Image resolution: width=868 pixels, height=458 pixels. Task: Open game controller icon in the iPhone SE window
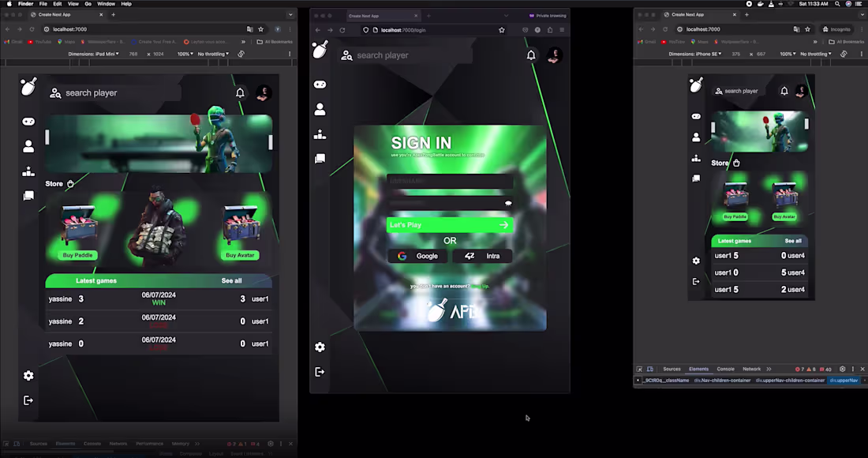coord(696,116)
